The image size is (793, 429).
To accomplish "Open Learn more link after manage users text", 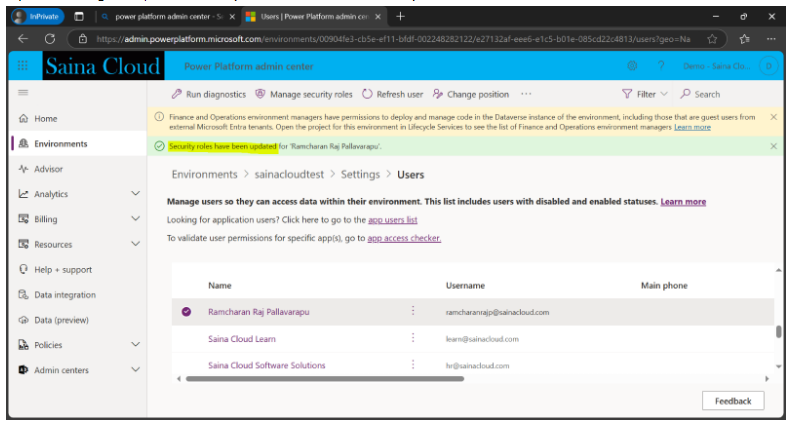I will [x=683, y=201].
